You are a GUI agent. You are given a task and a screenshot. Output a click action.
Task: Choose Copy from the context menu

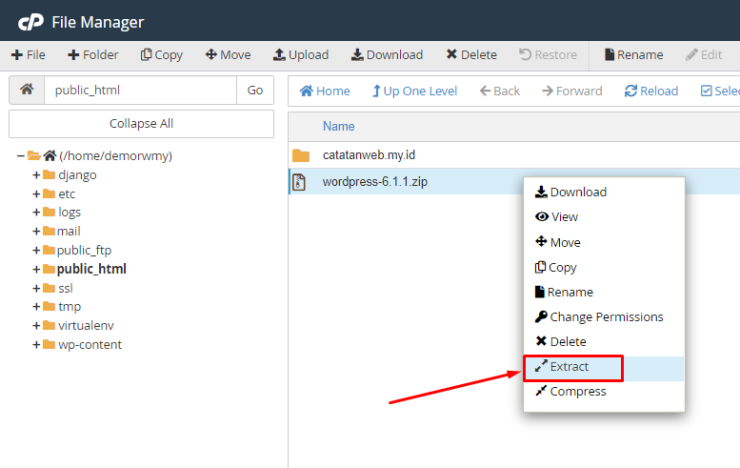(x=555, y=267)
